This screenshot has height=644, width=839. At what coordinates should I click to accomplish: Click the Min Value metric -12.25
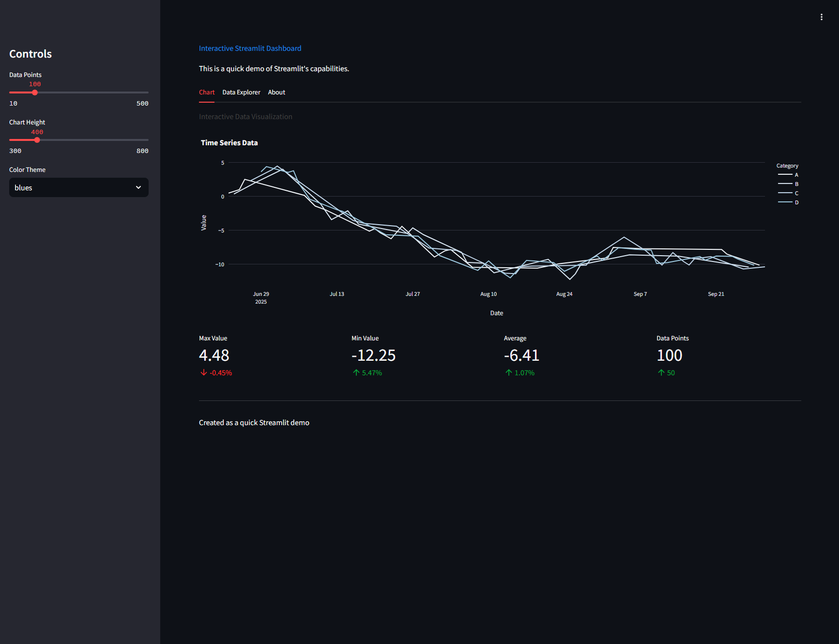point(373,355)
